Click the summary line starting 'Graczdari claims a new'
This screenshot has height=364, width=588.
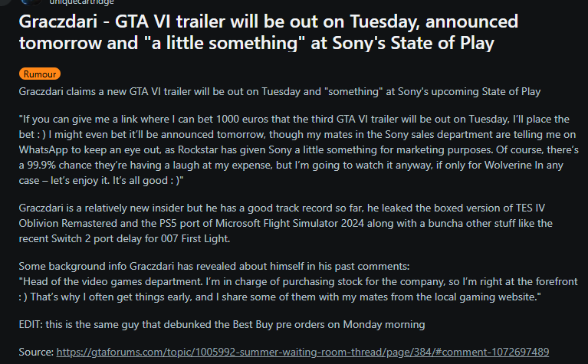pos(280,92)
